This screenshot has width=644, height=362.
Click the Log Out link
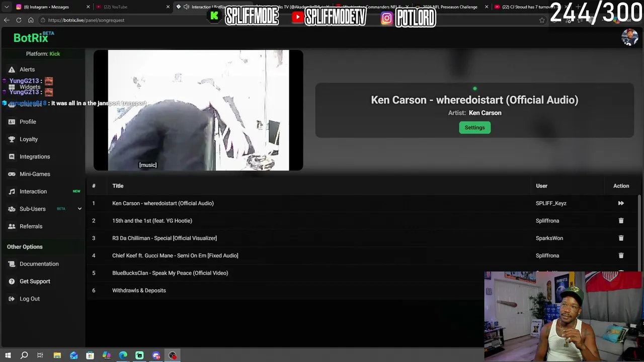[30, 299]
